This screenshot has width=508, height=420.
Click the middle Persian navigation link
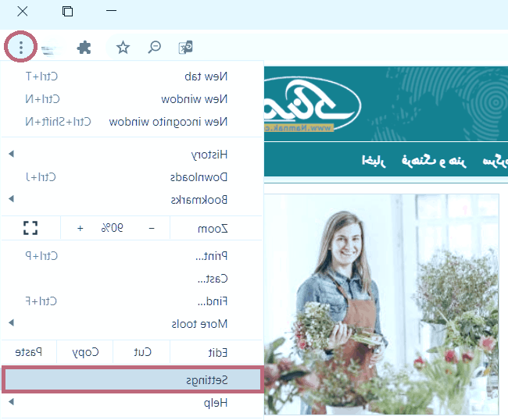434,161
